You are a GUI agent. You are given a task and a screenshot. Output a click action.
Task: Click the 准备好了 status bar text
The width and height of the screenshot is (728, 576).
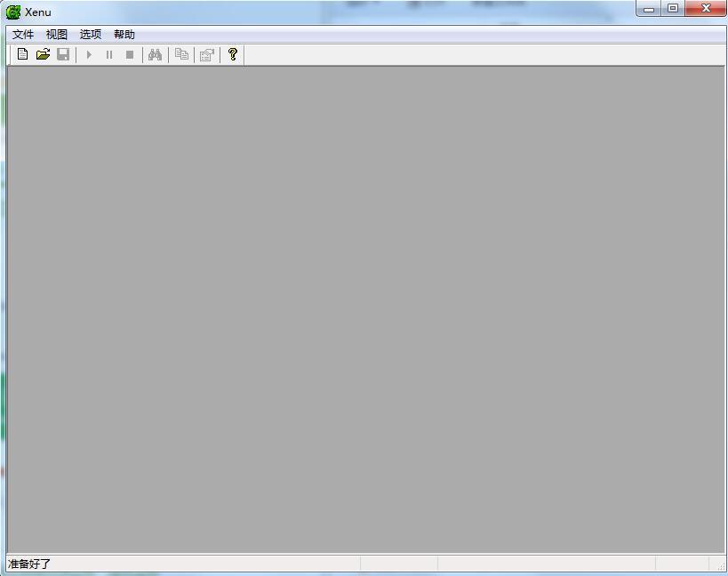(x=29, y=564)
